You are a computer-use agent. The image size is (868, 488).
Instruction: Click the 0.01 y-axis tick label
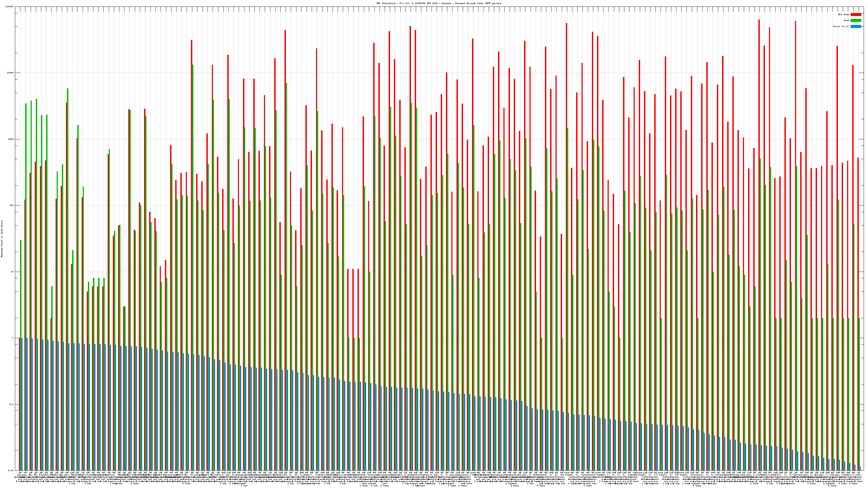(x=11, y=470)
